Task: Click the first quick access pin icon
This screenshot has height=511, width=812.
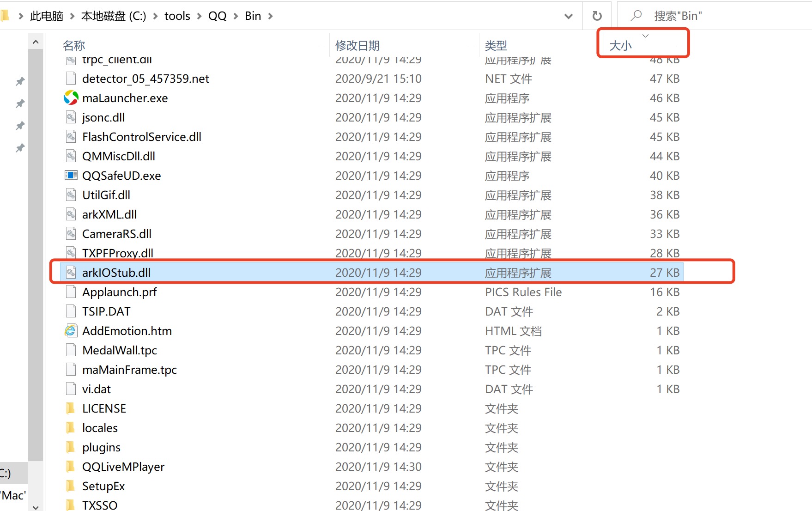Action: pyautogui.click(x=20, y=82)
